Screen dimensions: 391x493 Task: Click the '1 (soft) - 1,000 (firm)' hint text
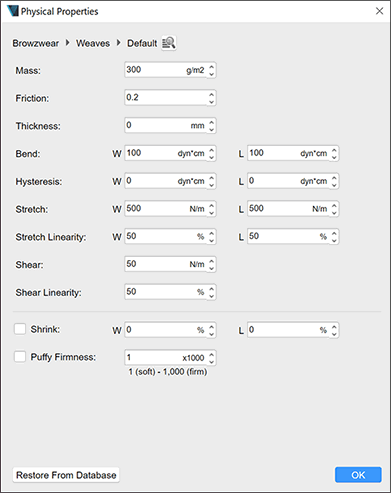pyautogui.click(x=168, y=372)
